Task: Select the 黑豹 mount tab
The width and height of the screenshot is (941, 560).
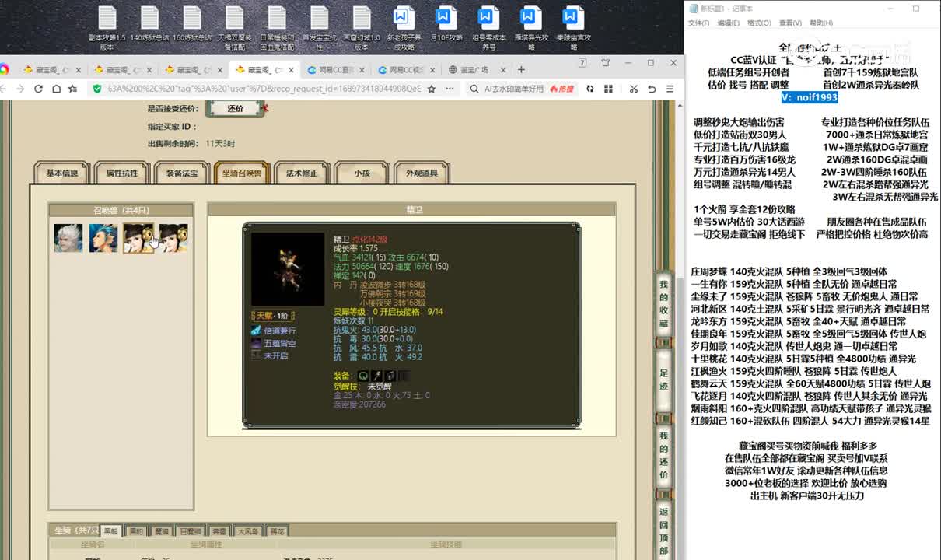Action: pos(136,530)
